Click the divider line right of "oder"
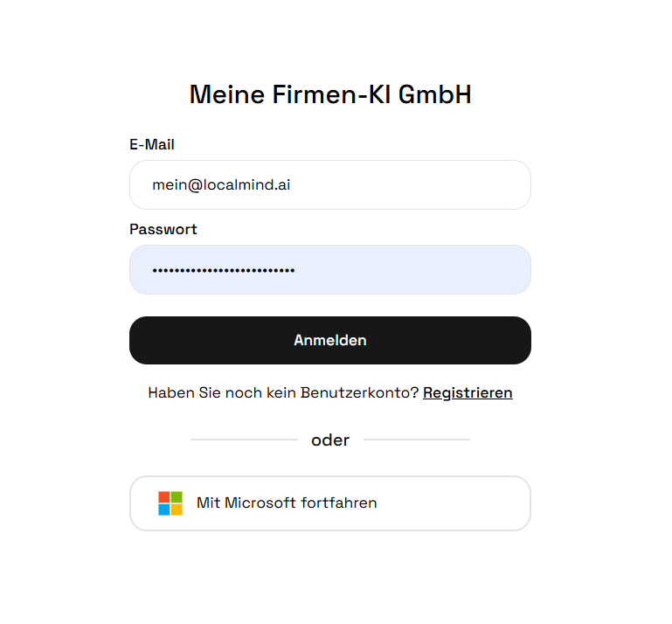Screen dimensions: 672x624 (x=416, y=440)
